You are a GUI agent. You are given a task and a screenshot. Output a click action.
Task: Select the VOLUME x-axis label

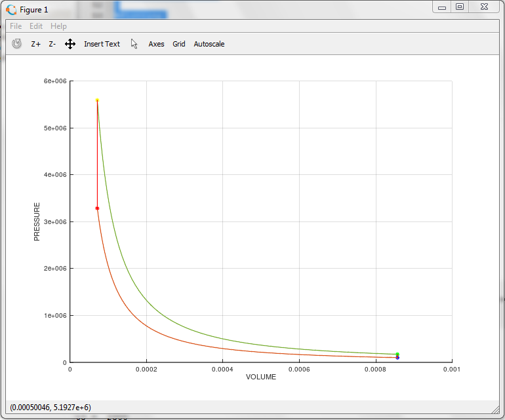pos(260,377)
